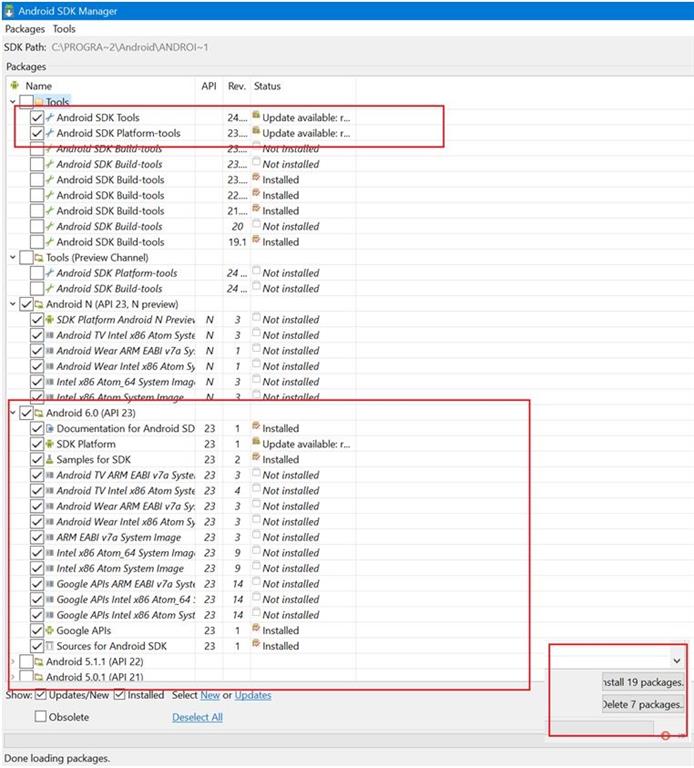694x768 pixels.
Task: Click Documentation for Android SDK book icon
Action: 49,429
